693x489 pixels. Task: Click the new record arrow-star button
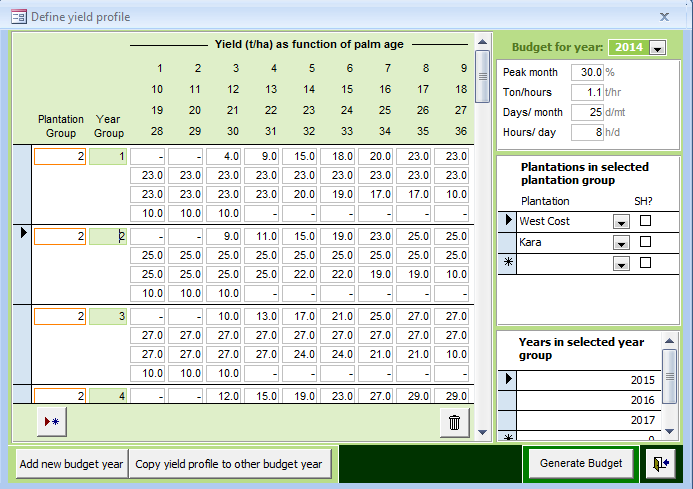point(52,422)
